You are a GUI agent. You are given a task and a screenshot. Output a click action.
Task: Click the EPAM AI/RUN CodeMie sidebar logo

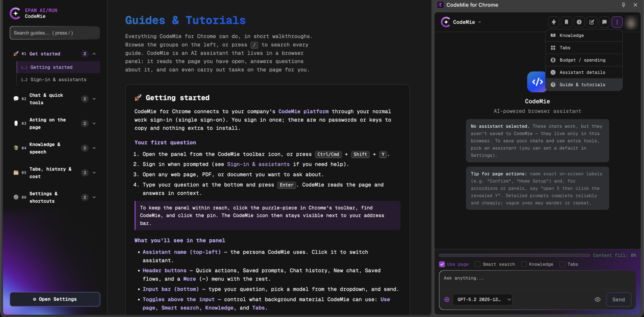(x=15, y=13)
